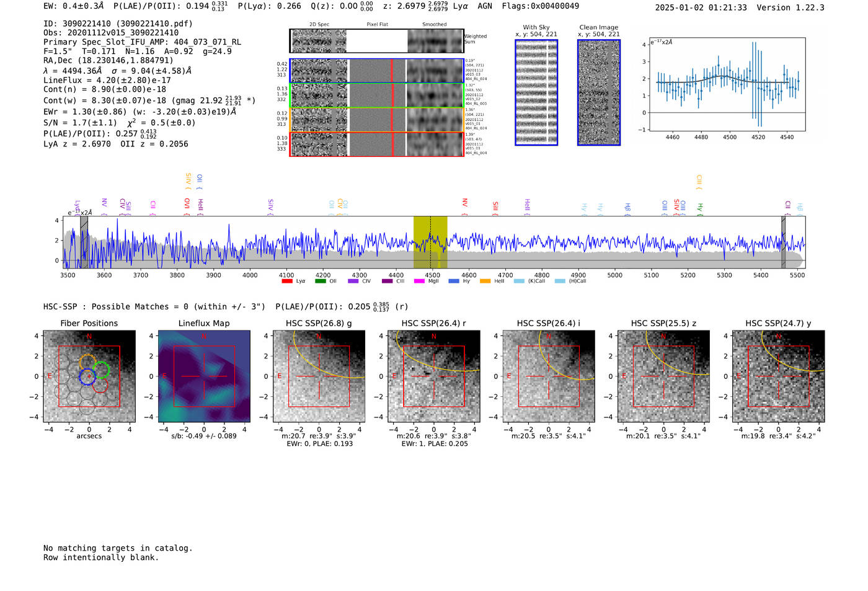
Task: Click the With Sky cutout image
Action: tap(536, 92)
